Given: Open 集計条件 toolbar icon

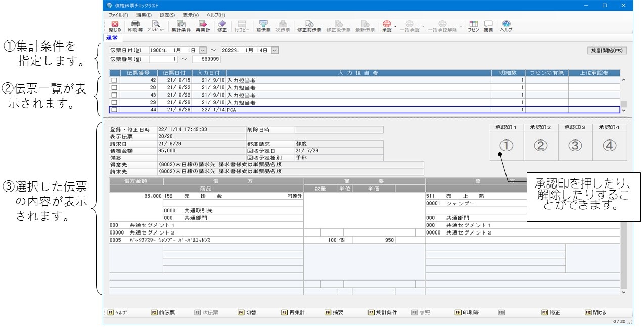Looking at the screenshot, I should tap(181, 26).
